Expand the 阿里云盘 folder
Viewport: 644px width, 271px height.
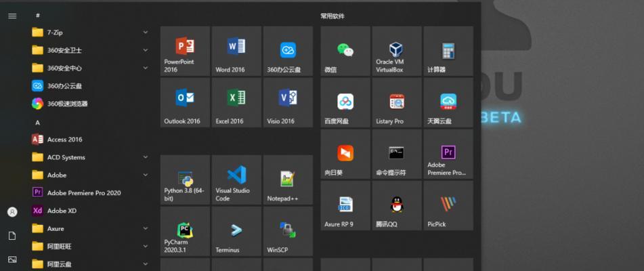click(90, 264)
